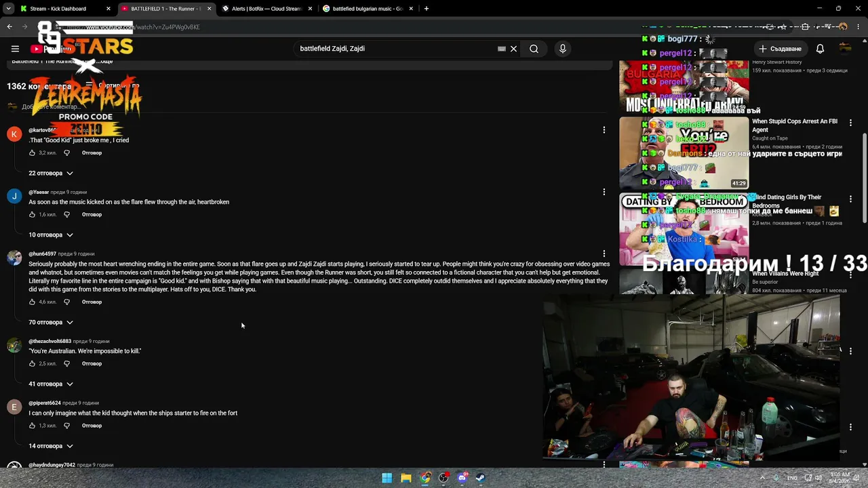868x488 pixels.
Task: Expand the 41 отговора replies
Action: point(51,384)
